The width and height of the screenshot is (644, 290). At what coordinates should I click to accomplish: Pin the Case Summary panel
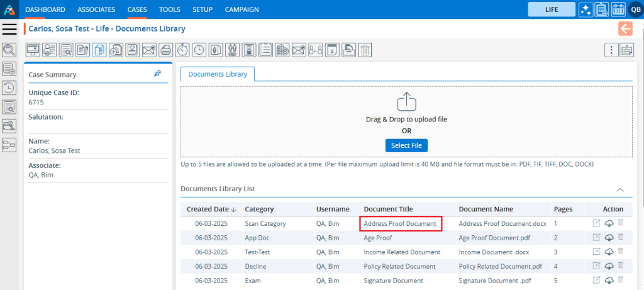(157, 74)
